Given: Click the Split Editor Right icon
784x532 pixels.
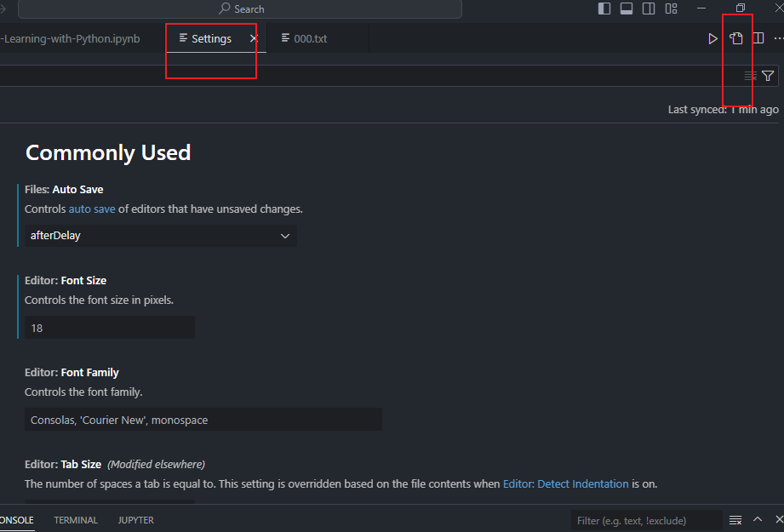Looking at the screenshot, I should [x=758, y=38].
